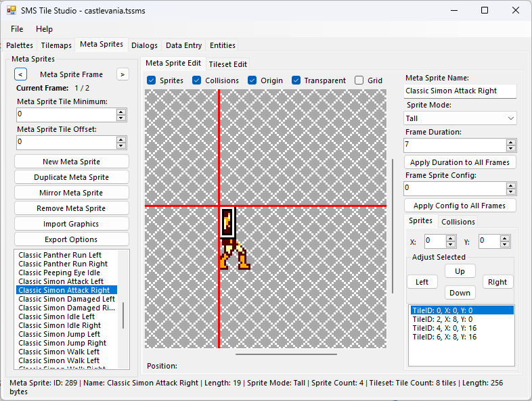
Task: Decrease Frame Sprite Config value
Action: [x=510, y=192]
